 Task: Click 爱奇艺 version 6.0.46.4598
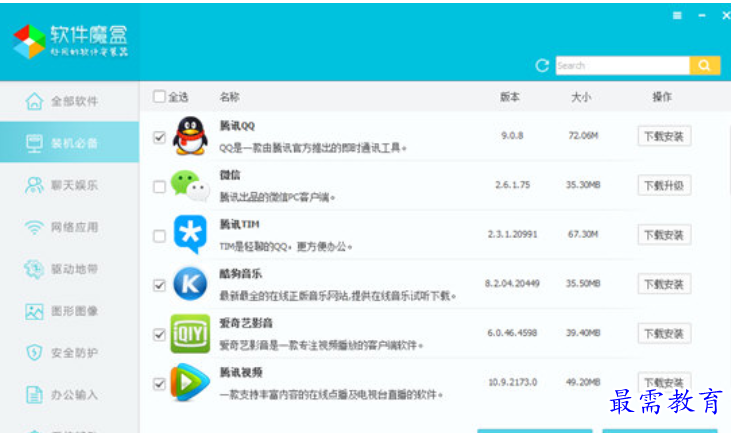point(512,333)
